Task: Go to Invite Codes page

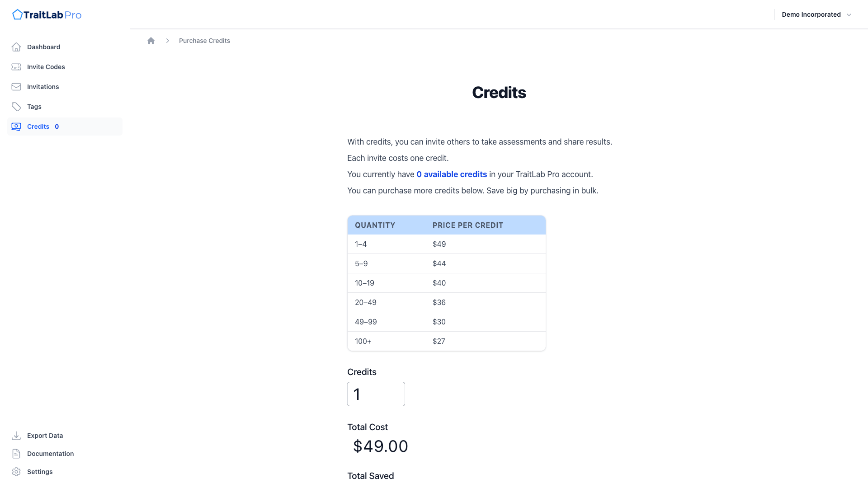Action: 46,67
